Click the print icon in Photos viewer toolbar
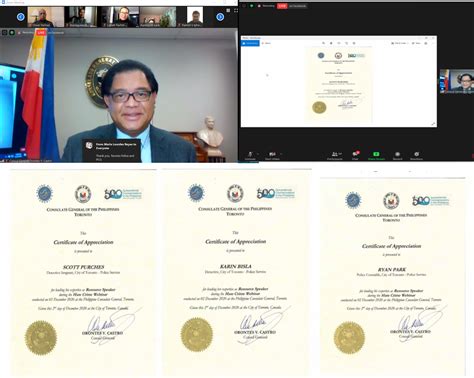474x378 pixels. pyautogui.click(x=426, y=43)
